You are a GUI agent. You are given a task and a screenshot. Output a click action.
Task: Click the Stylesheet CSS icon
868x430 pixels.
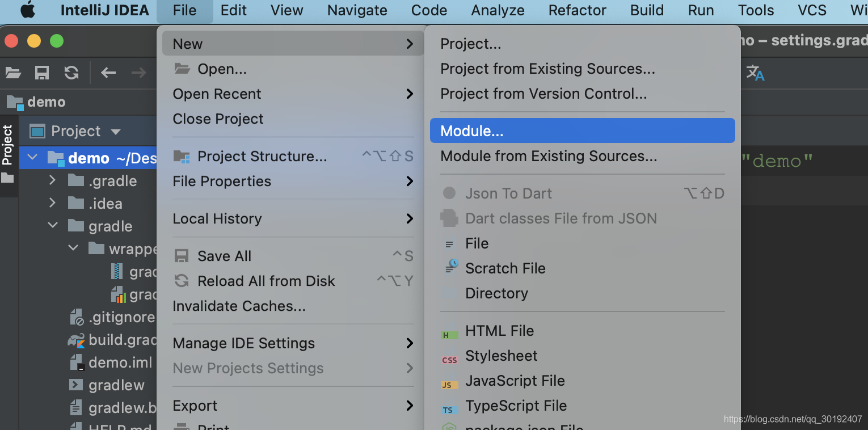click(x=449, y=360)
